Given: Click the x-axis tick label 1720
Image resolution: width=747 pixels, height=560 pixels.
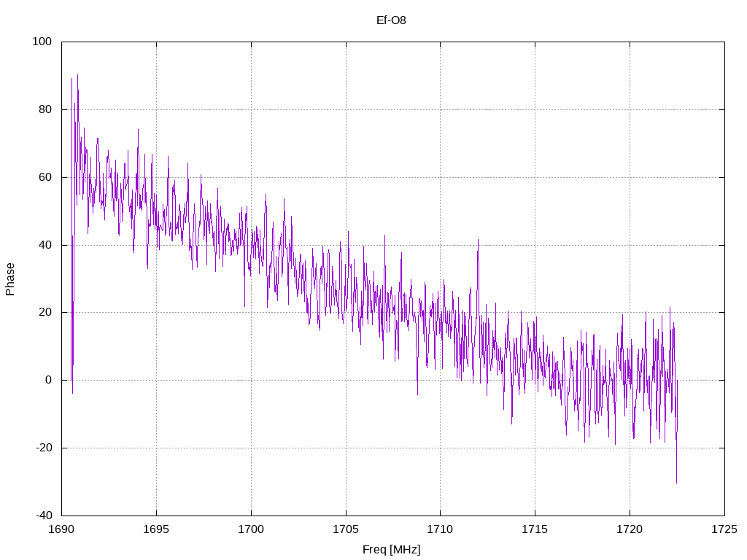Looking at the screenshot, I should coord(630,529).
